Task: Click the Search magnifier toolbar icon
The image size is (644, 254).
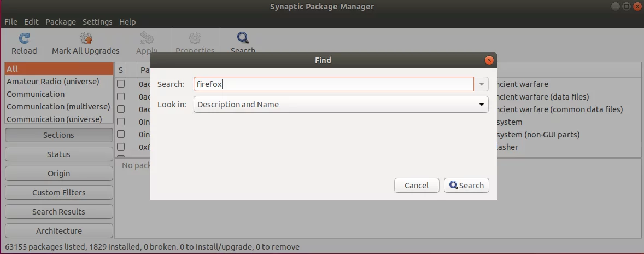Action: pos(243,38)
